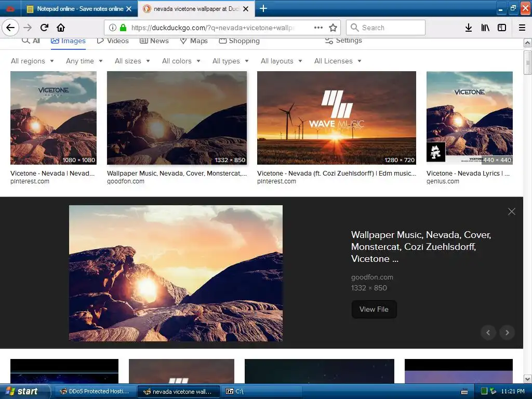Screen dimensions: 532x399
Task: Bookmark this page with the star
Action: pos(333,28)
